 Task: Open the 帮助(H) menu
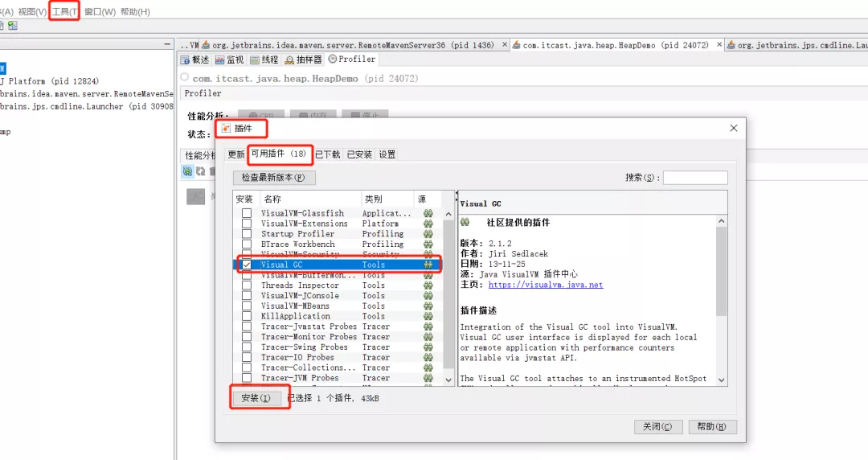[x=135, y=11]
